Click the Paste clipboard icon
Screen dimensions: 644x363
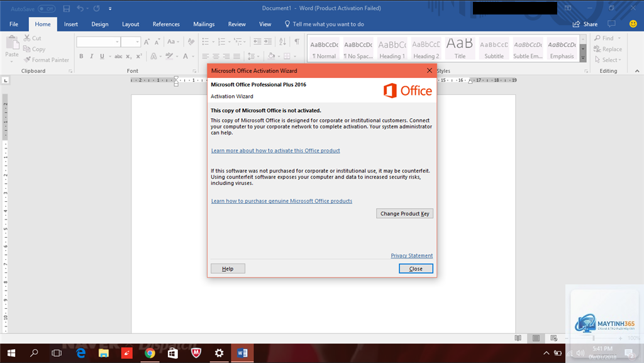point(12,42)
